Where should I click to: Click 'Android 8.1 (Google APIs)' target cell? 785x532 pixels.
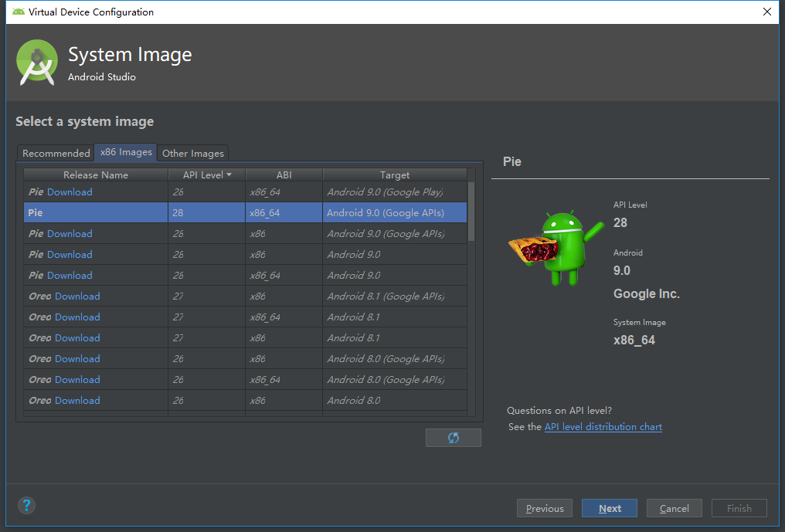395,296
